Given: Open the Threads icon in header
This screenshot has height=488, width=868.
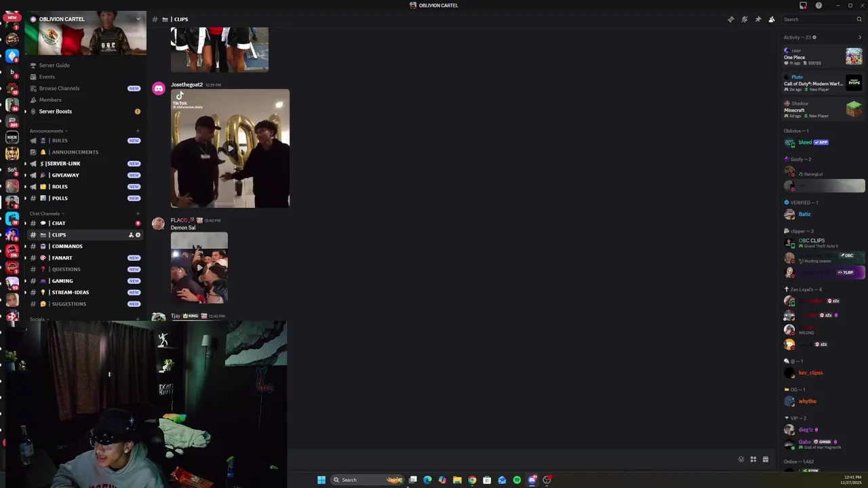Looking at the screenshot, I should 730,19.
